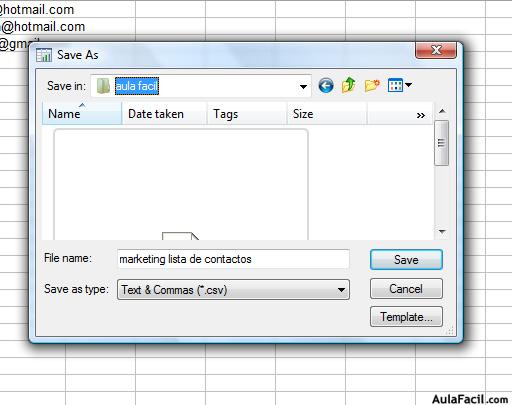Open the Save in location dropdown

[x=303, y=87]
